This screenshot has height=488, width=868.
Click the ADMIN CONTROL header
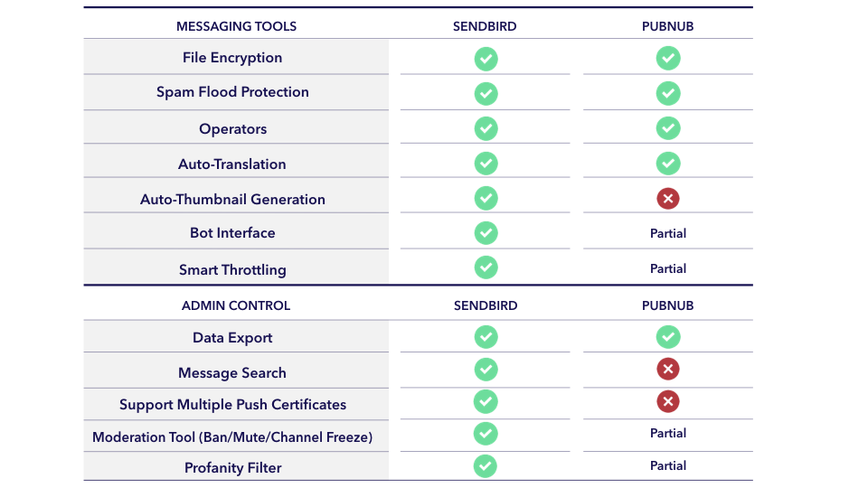point(236,306)
